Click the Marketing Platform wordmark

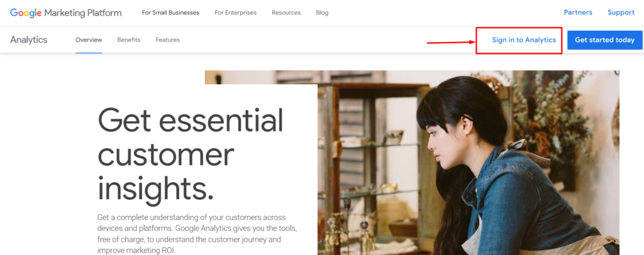[x=83, y=13]
